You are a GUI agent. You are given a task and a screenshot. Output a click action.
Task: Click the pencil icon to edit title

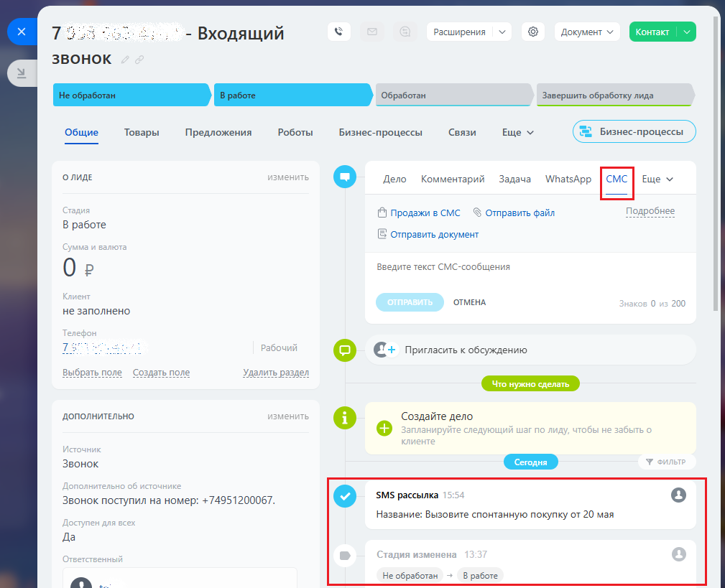pyautogui.click(x=126, y=60)
